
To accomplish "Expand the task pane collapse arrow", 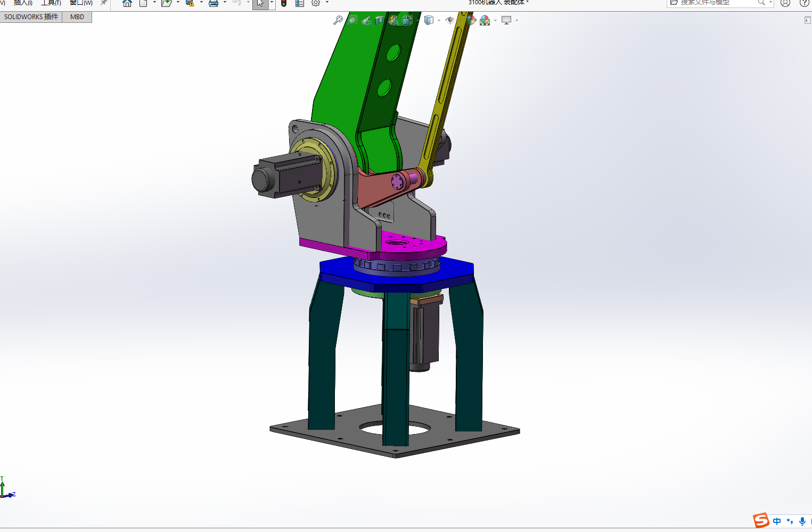I will pyautogui.click(x=807, y=20).
